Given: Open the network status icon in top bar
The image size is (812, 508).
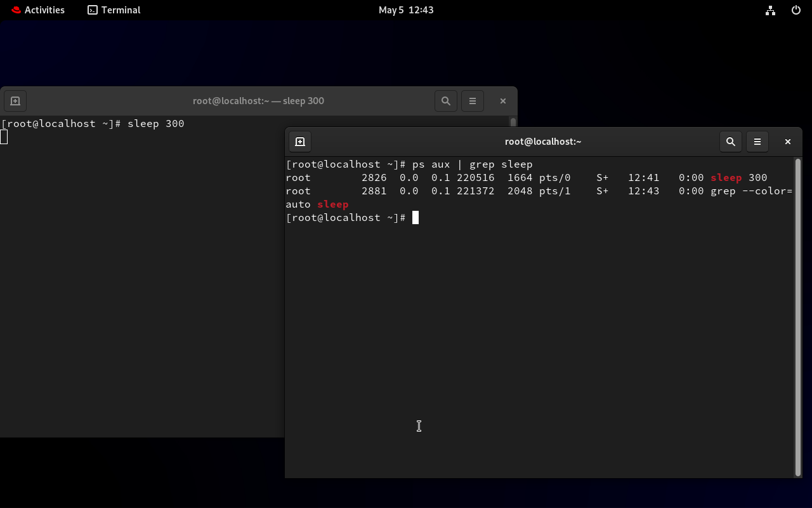Looking at the screenshot, I should click(x=770, y=10).
